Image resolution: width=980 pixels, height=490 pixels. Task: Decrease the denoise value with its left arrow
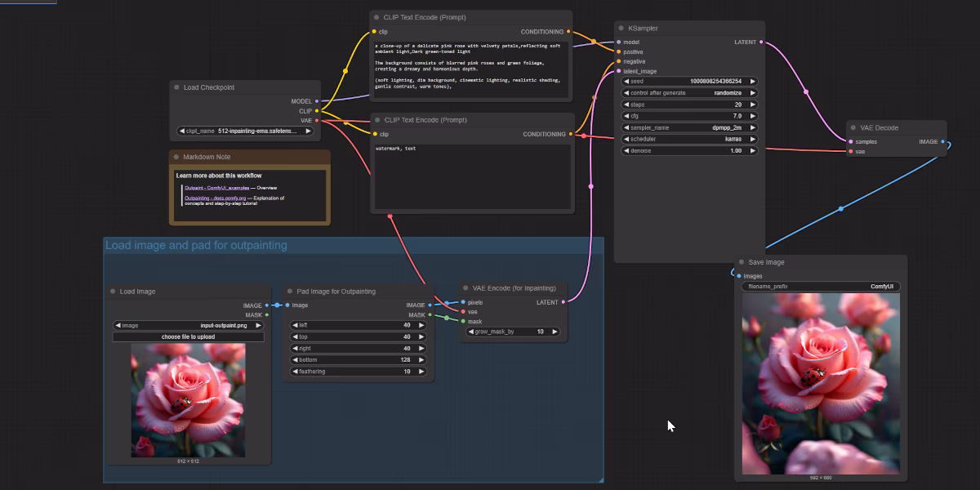click(626, 150)
